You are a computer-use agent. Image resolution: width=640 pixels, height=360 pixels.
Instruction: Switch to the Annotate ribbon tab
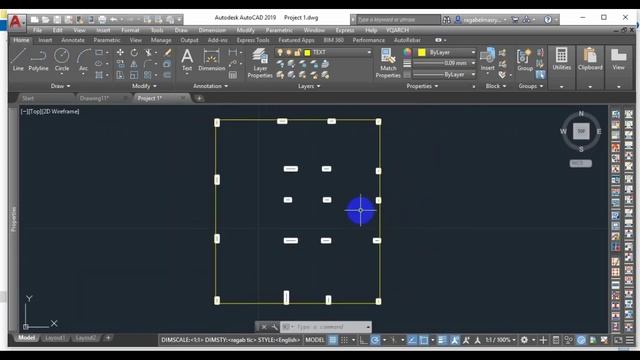(x=73, y=40)
